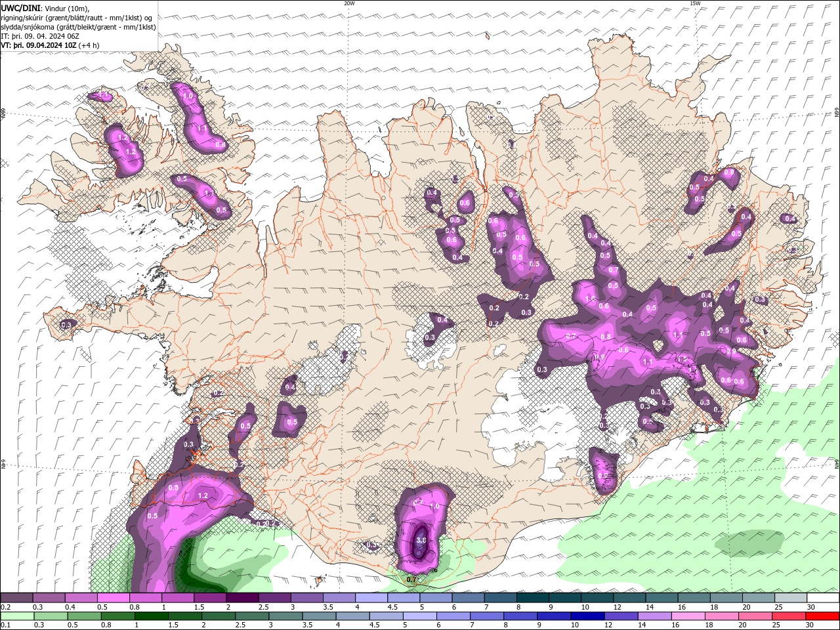Pick rain legend swatch between 0.5 and 0.8
This screenshot has height=630, width=840.
point(84,616)
